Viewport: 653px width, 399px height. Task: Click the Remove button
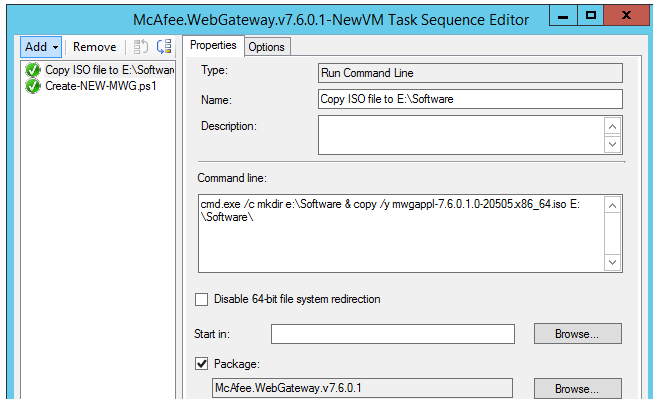click(x=95, y=47)
